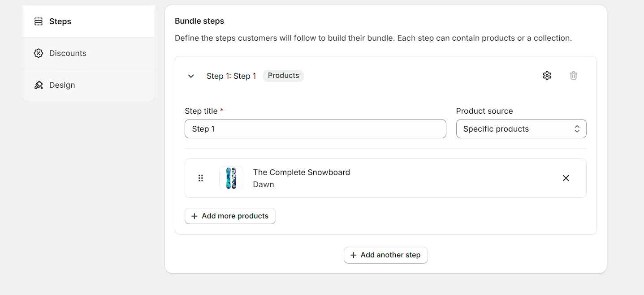Image resolution: width=644 pixels, height=295 pixels.
Task: Select Steps in the left navigation
Action: click(60, 21)
